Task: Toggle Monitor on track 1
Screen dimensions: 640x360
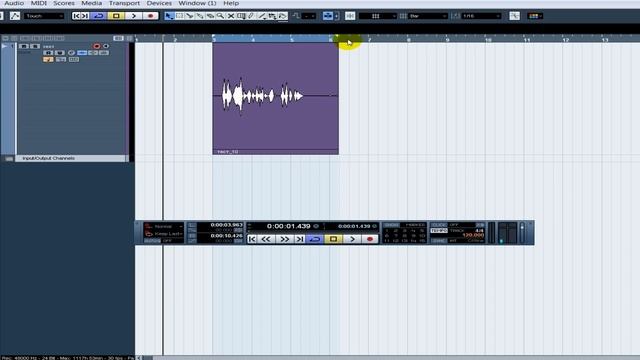Action: coord(106,46)
